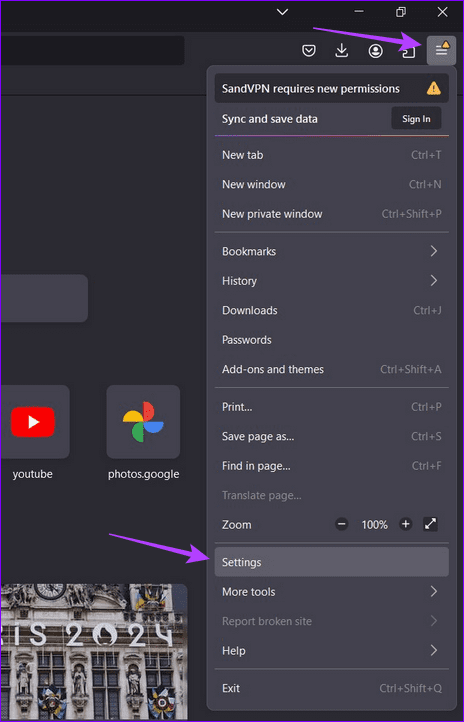Expand the Bookmarks submenu
Screen dimensions: 464x722
pyautogui.click(x=331, y=251)
